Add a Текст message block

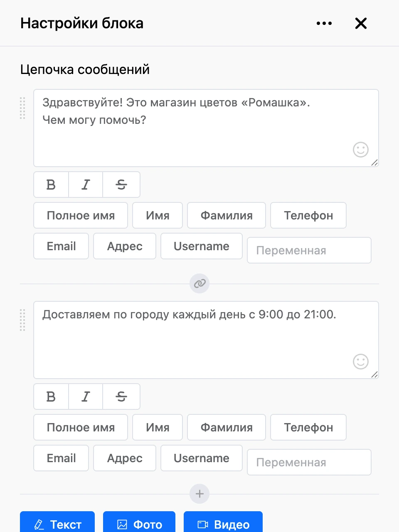click(x=57, y=522)
